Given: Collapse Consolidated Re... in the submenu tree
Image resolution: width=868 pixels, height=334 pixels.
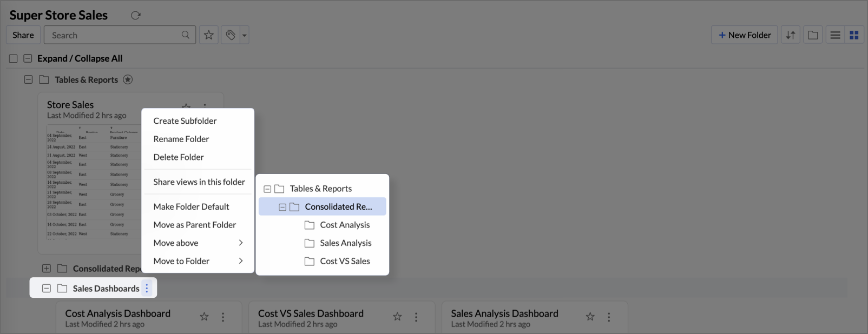Looking at the screenshot, I should click(282, 207).
